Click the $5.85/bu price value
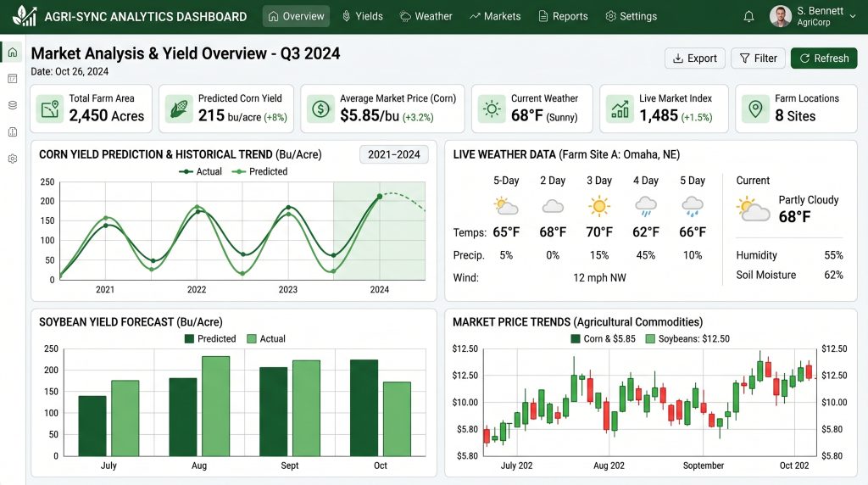 [370, 115]
